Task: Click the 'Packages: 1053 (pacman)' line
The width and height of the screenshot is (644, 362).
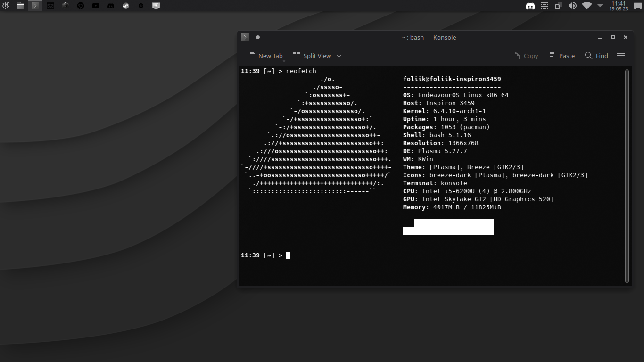Action: 446,127
